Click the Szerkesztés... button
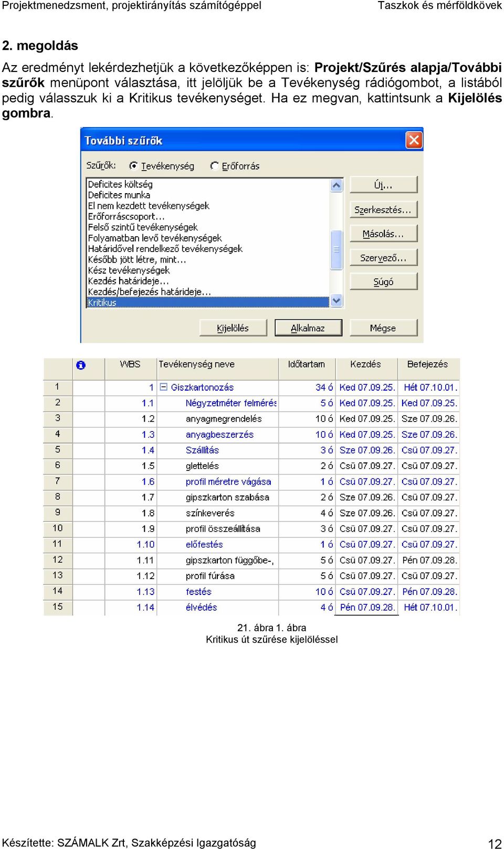The height and width of the screenshot is (849, 504). click(383, 209)
